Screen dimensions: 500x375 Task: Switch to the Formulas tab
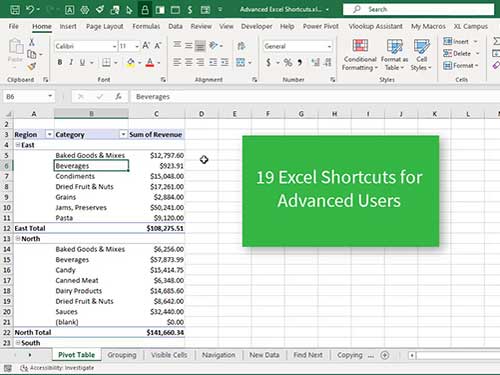point(146,26)
